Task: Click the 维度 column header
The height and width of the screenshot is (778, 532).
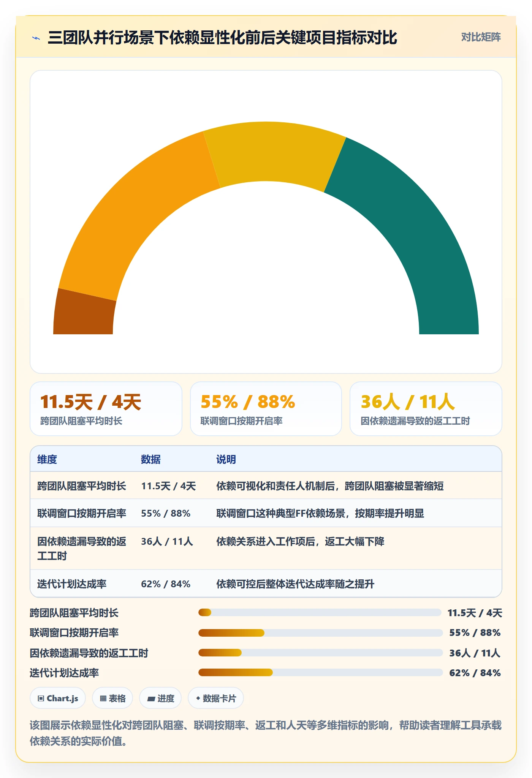Action: click(47, 459)
